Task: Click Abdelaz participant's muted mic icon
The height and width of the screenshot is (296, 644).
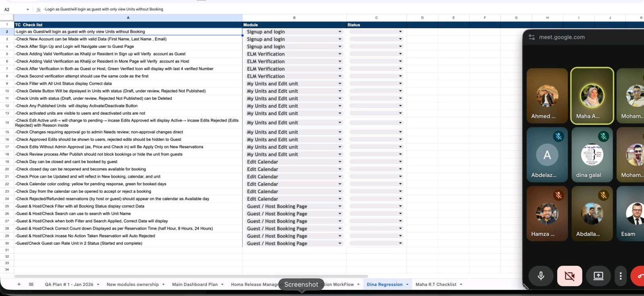Action: click(x=558, y=136)
